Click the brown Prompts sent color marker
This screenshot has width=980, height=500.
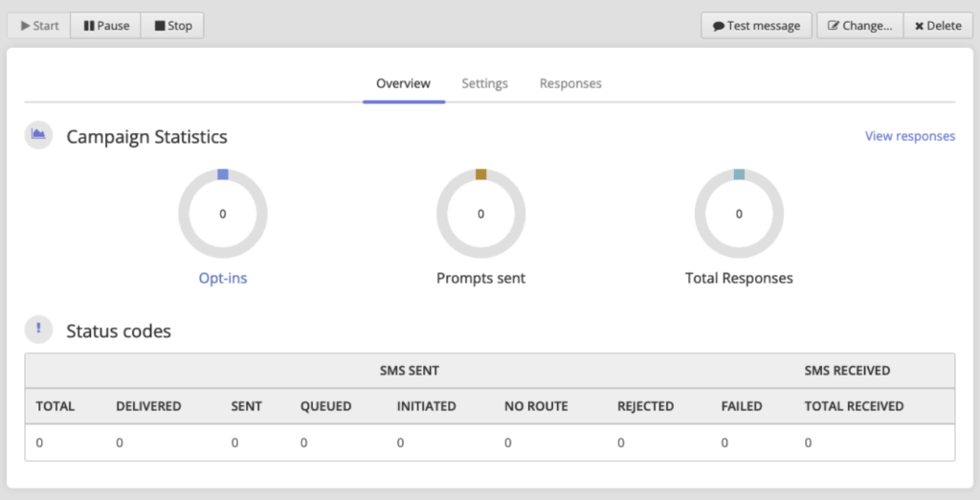click(x=481, y=174)
